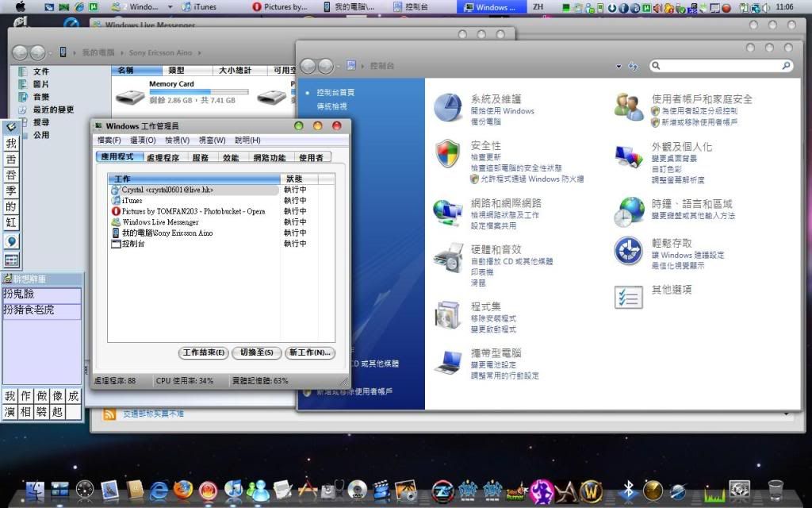Open the 檔案(F) menu in Task Manager
This screenshot has height=508, width=812.
point(109,140)
